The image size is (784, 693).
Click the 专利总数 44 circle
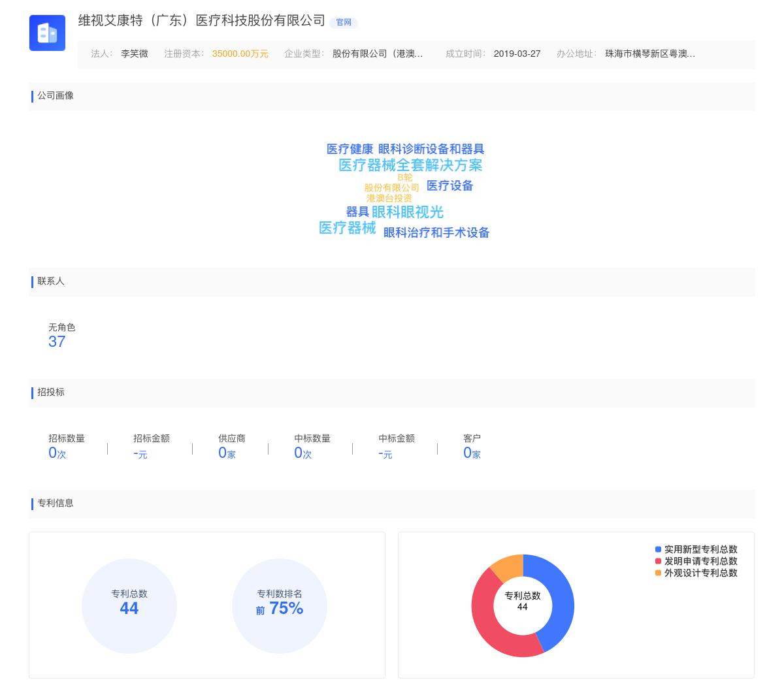coord(129,606)
